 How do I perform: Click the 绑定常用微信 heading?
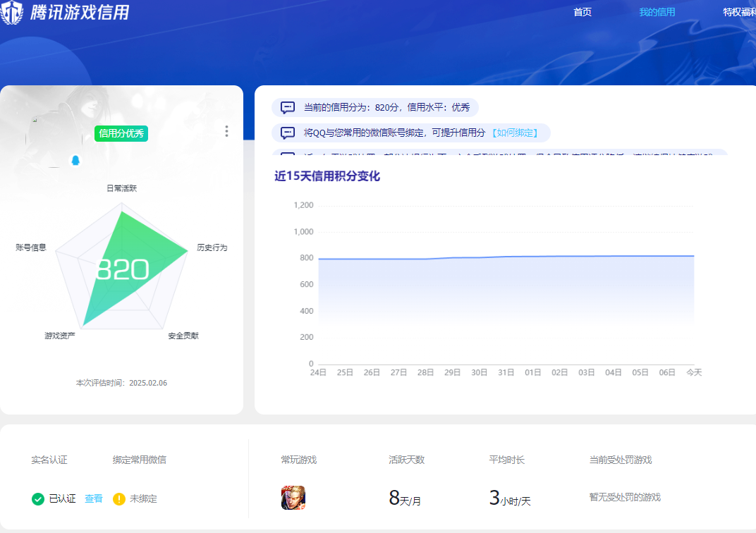coord(140,460)
